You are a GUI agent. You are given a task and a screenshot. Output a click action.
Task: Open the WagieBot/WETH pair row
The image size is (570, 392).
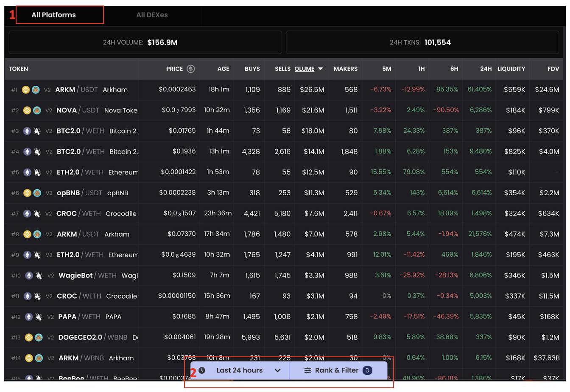click(x=284, y=276)
